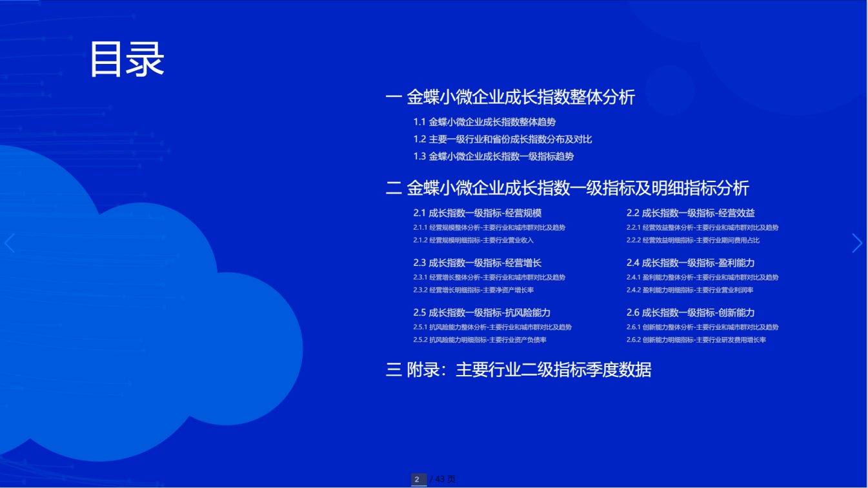The width and height of the screenshot is (868, 488).
Task: Select 2.1 成长指数一级指标-经营规模
Action: point(477,213)
